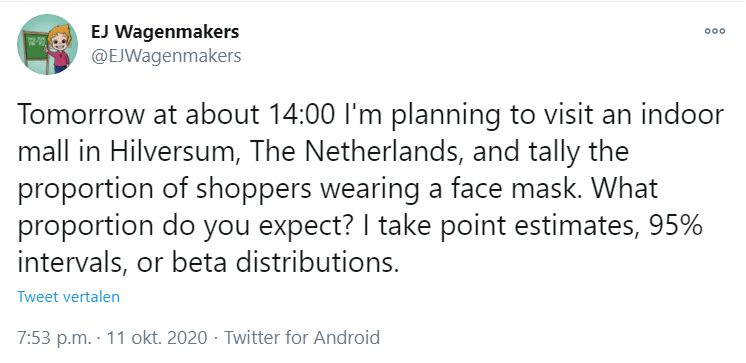
Task: Click the Tweet vertalen translate link
Action: point(69,297)
